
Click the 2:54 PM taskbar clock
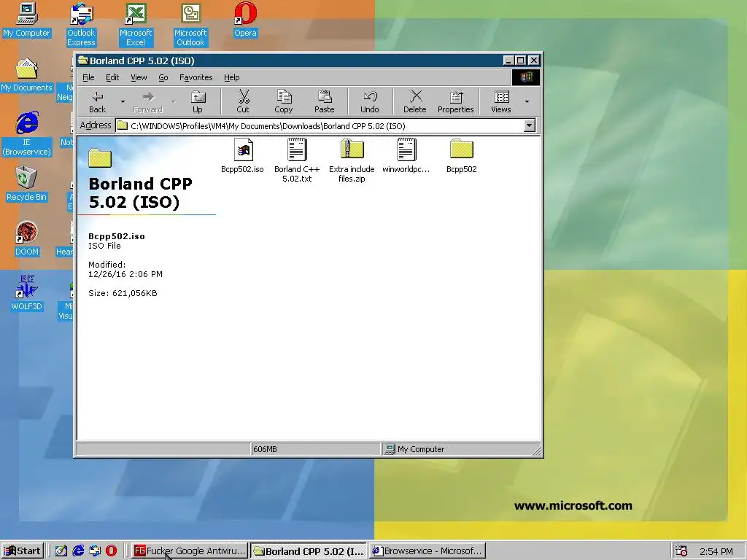[716, 551]
